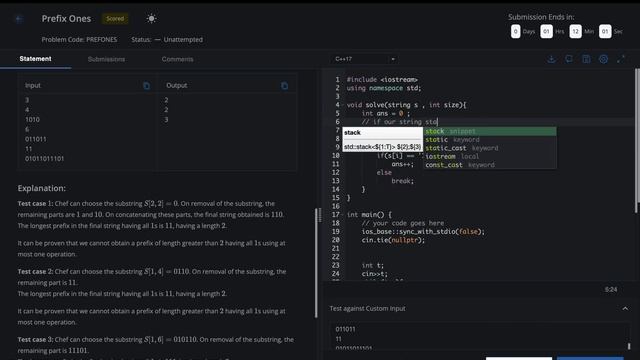The width and height of the screenshot is (640, 360).
Task: Click the 'Submission Ends in:' label
Action: point(541,17)
